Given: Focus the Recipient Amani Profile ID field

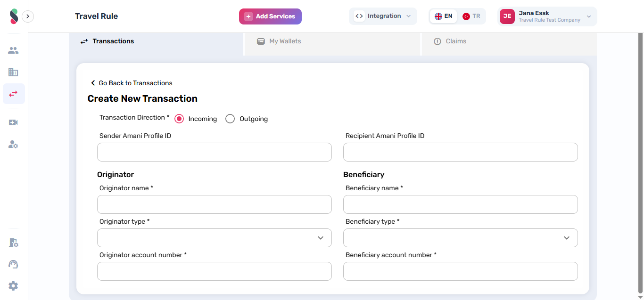Looking at the screenshot, I should [461, 152].
